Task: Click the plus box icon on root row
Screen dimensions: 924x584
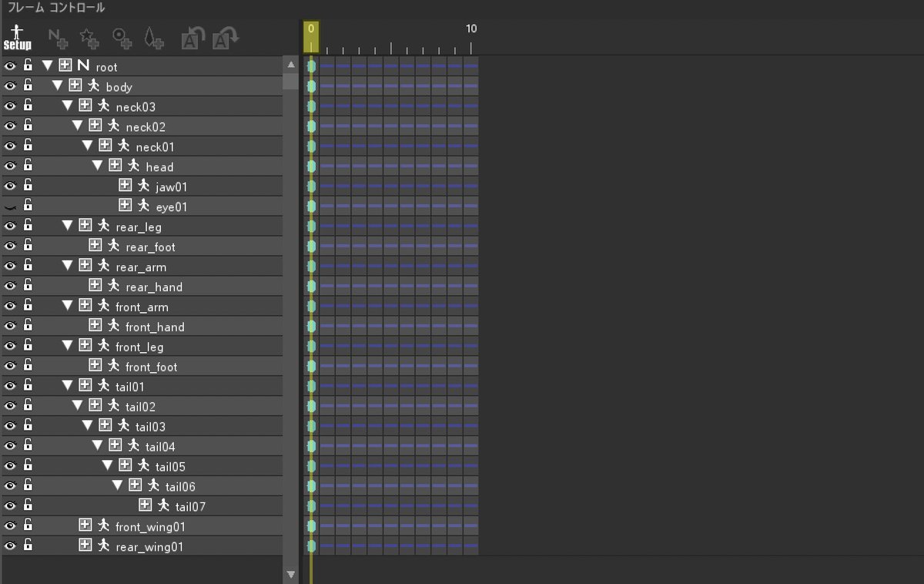Action: pos(65,66)
